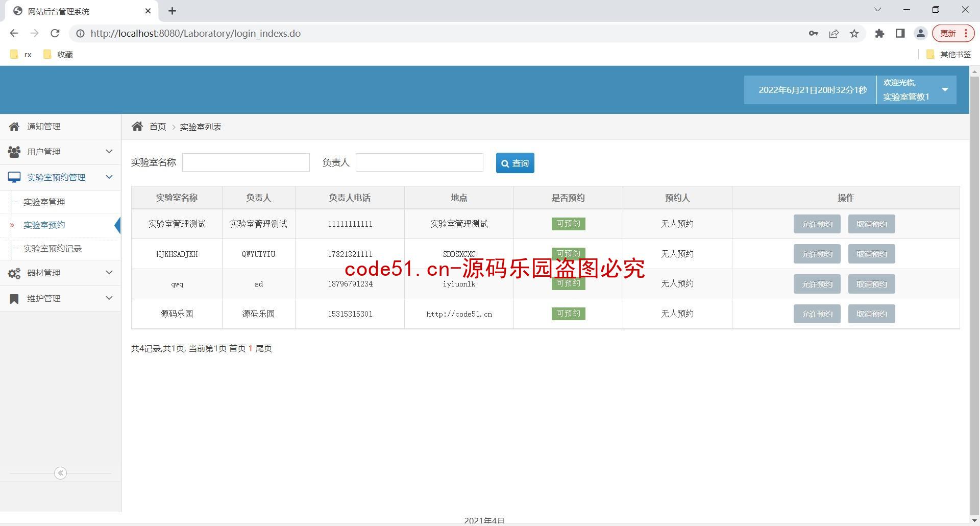Open the 器材管理 menu label
Screen dimensions: 980x526
[x=44, y=273]
